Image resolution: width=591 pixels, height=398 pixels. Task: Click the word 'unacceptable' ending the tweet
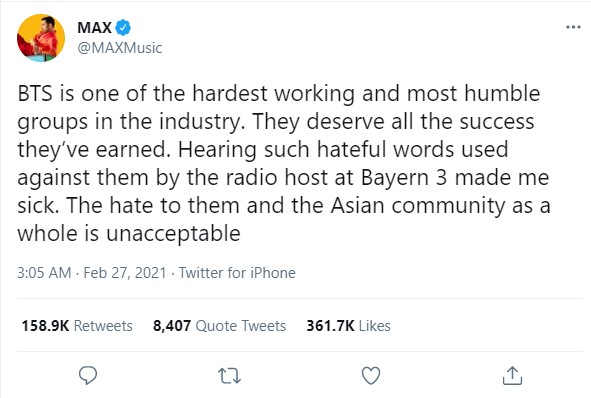coord(173,234)
